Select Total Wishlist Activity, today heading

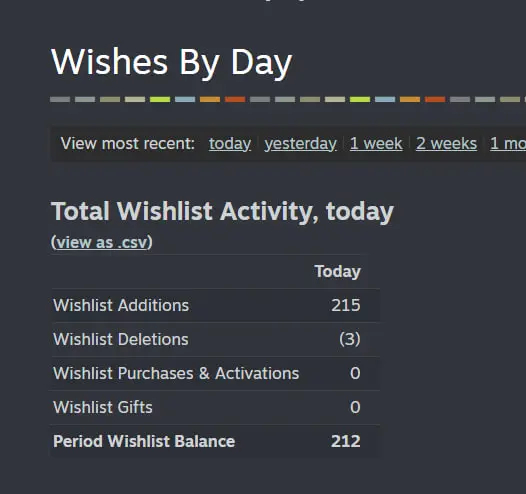tap(222, 212)
